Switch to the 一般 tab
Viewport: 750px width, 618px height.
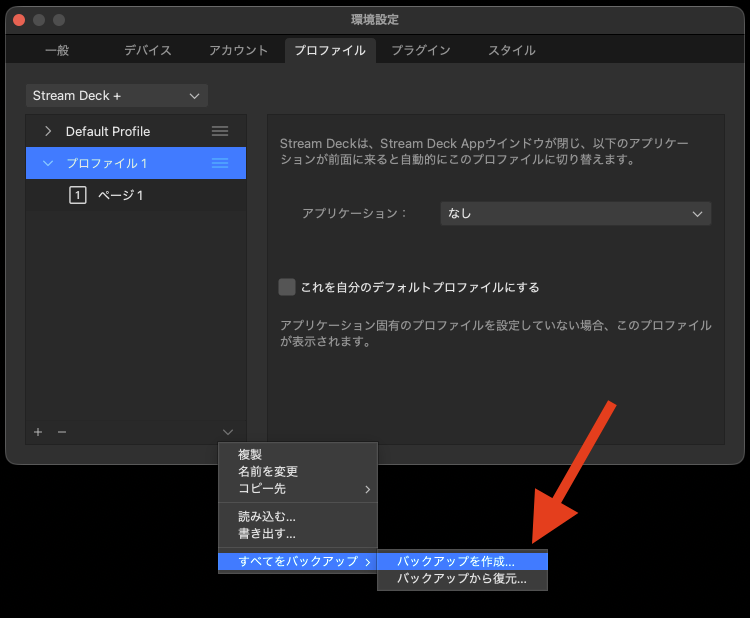coord(57,50)
